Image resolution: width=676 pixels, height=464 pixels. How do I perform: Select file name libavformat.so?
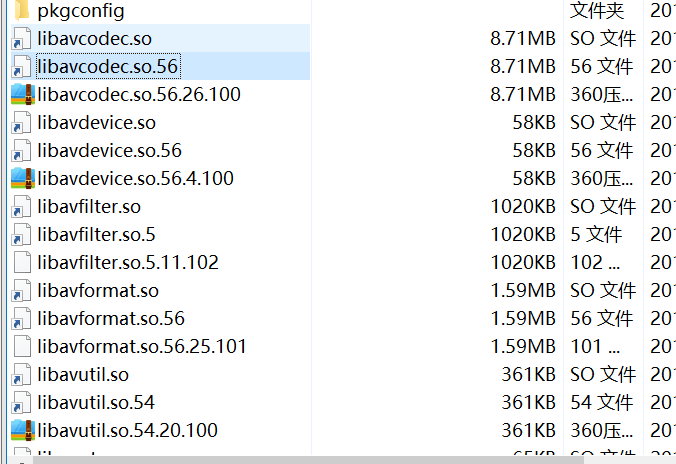98,291
